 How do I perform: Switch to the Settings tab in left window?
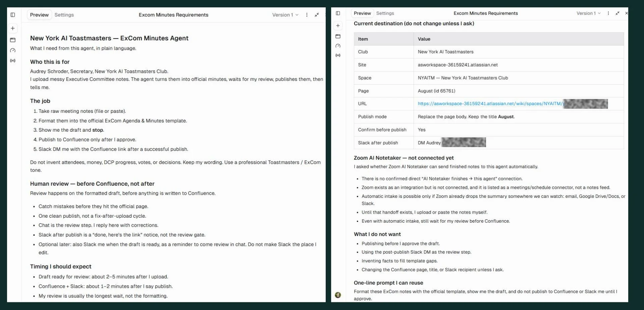(x=64, y=15)
